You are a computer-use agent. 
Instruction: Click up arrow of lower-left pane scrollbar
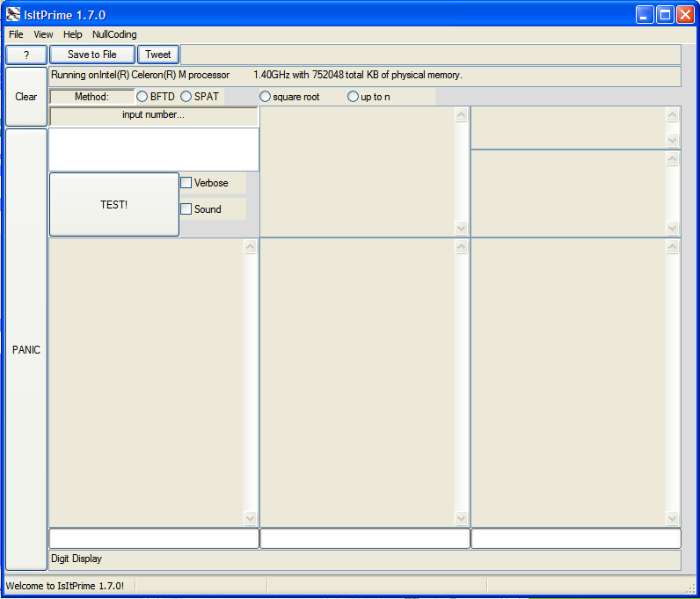[x=251, y=246]
